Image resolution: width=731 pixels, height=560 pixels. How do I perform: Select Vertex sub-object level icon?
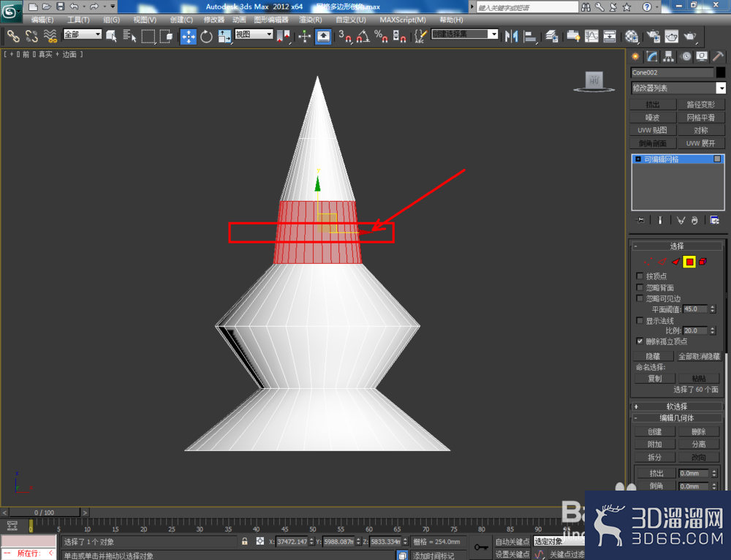(x=647, y=262)
